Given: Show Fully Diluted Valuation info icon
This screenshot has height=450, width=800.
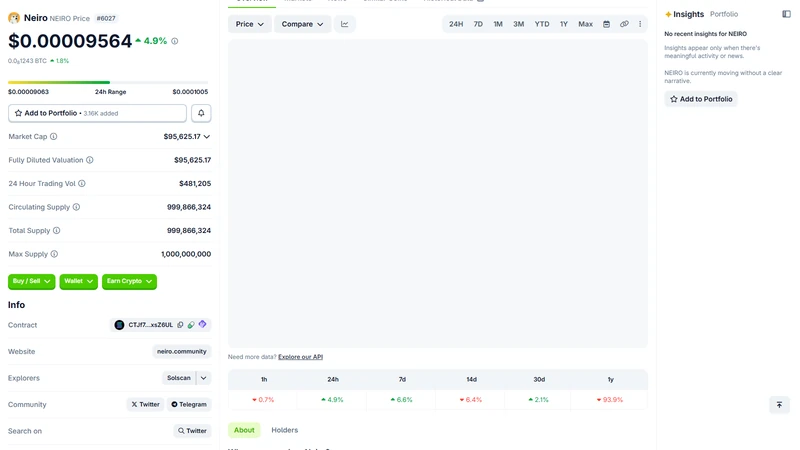Looking at the screenshot, I should click(x=90, y=160).
